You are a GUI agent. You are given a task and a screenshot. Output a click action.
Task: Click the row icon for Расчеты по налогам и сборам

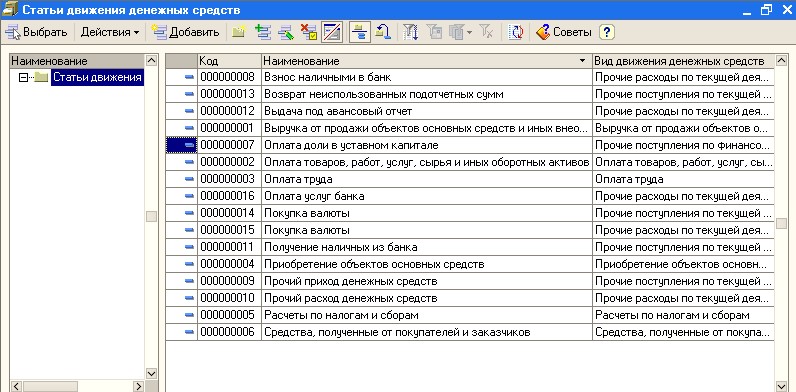point(189,315)
